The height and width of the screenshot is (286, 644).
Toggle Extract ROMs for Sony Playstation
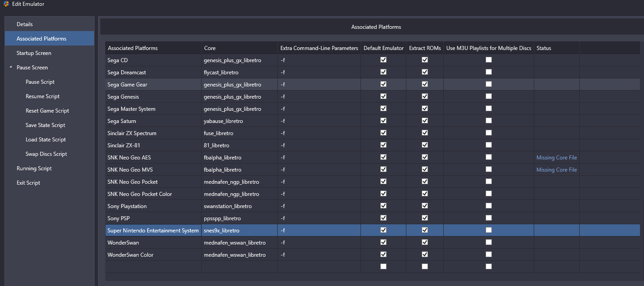[x=425, y=206]
